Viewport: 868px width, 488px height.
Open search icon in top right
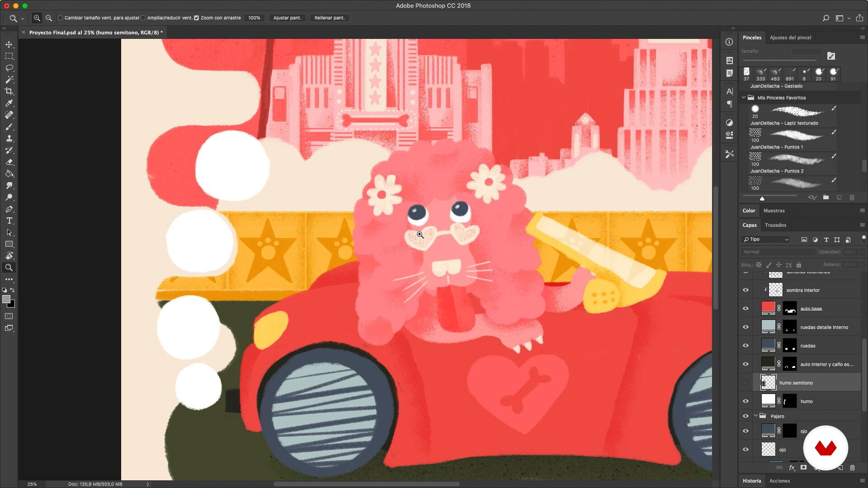pos(826,18)
